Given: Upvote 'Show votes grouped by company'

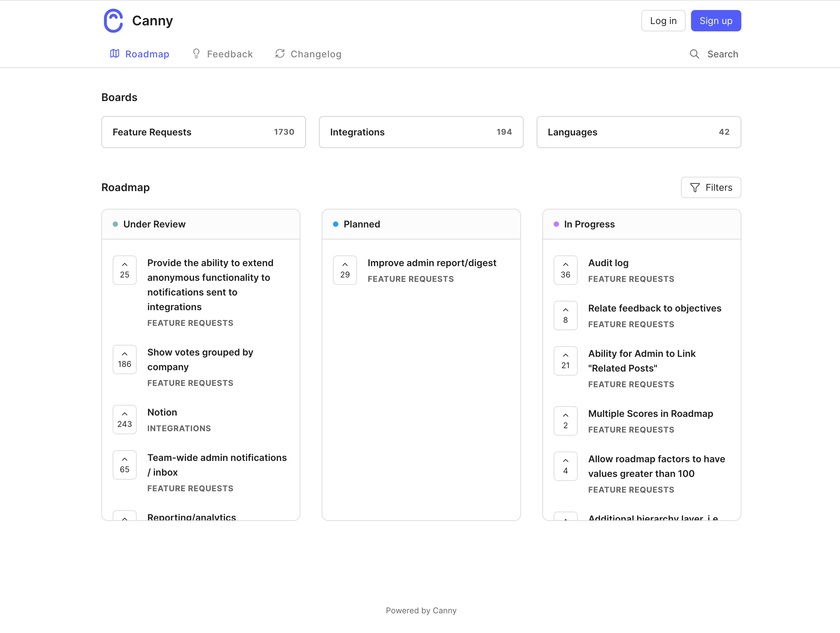Looking at the screenshot, I should coord(125,360).
